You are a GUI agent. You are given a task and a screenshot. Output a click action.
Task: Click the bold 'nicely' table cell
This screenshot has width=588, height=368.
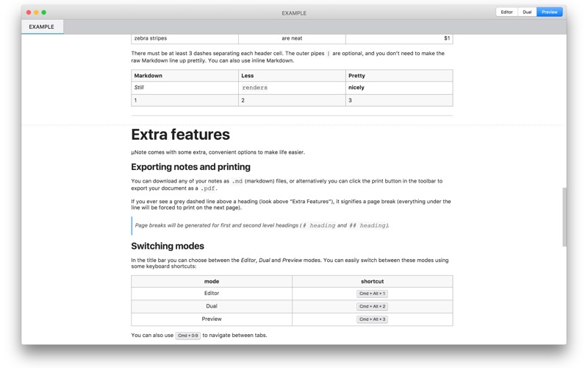click(x=356, y=88)
